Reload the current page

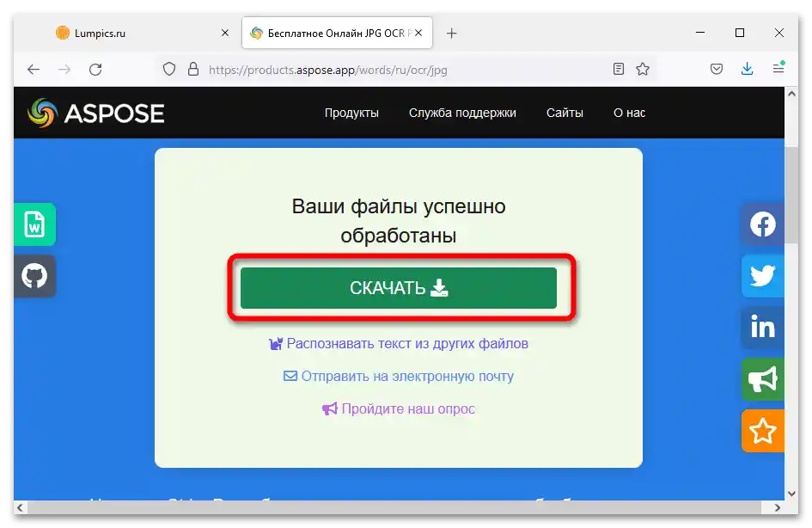point(95,70)
